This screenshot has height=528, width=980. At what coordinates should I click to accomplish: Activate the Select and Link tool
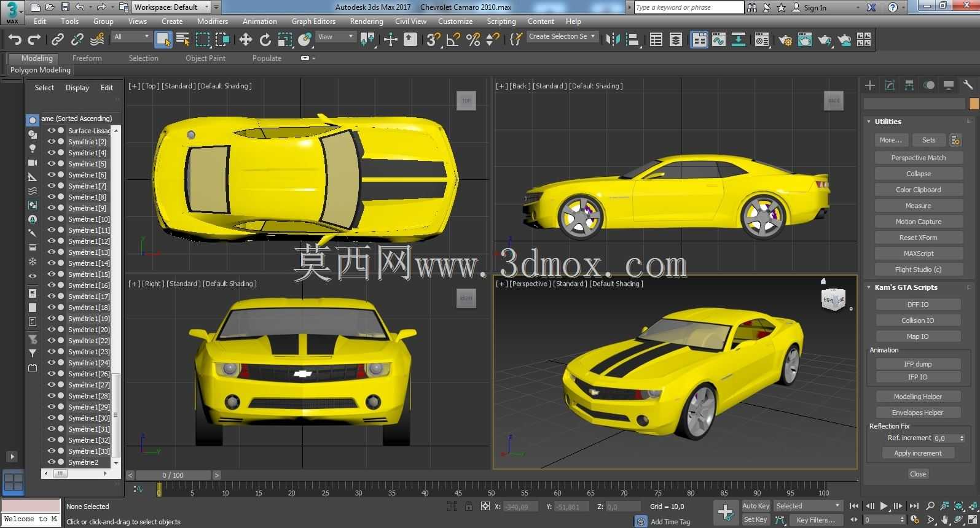coord(57,40)
